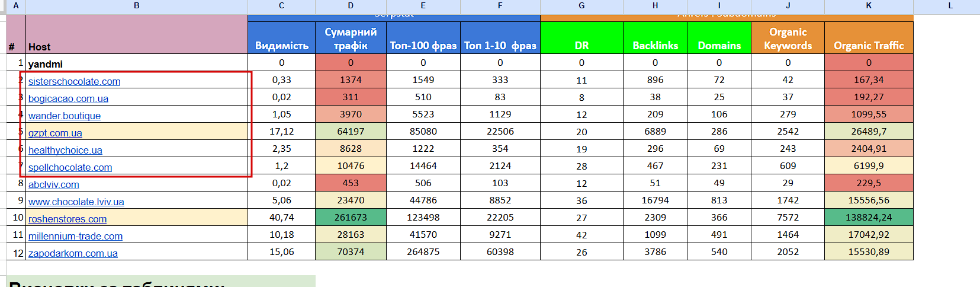The width and height of the screenshot is (980, 287).
Task: Select backlinks cell with 16794
Action: 655,200
